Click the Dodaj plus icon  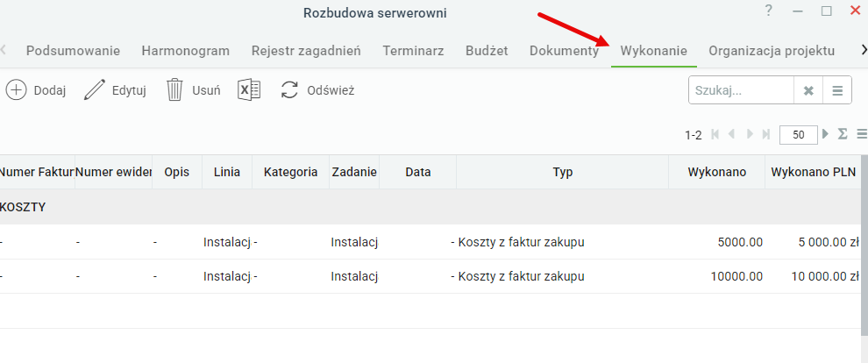(x=16, y=89)
